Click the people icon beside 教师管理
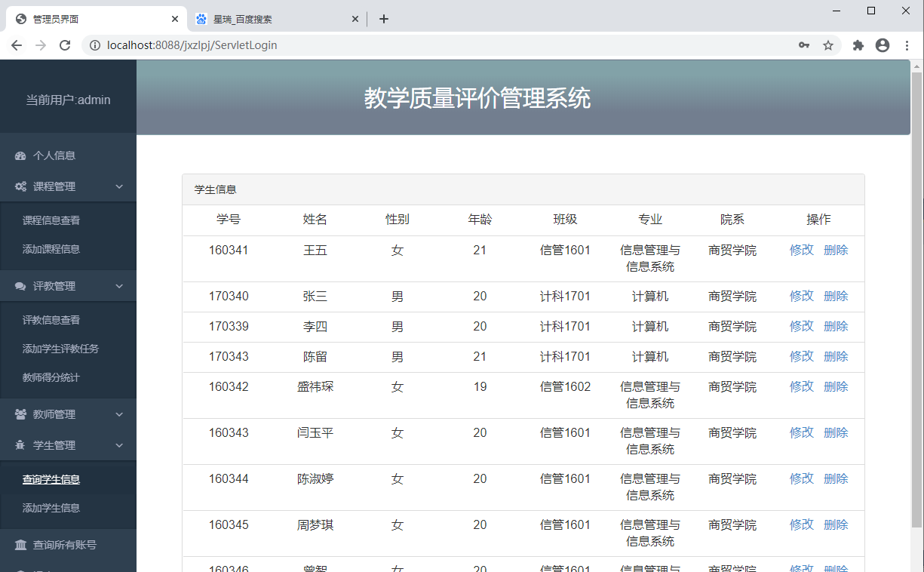Screen dimensions: 924x572 click(21, 414)
